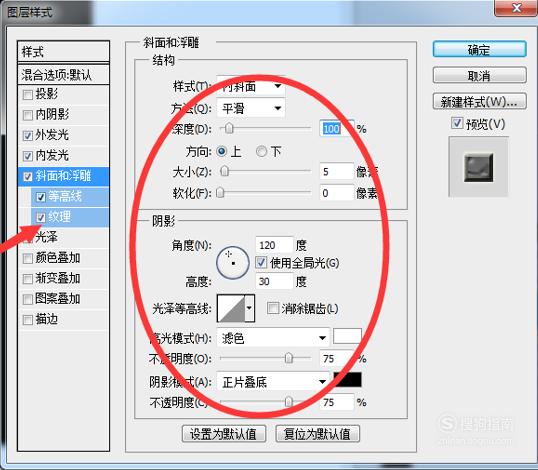Click the 取消 cancel button

[x=479, y=75]
